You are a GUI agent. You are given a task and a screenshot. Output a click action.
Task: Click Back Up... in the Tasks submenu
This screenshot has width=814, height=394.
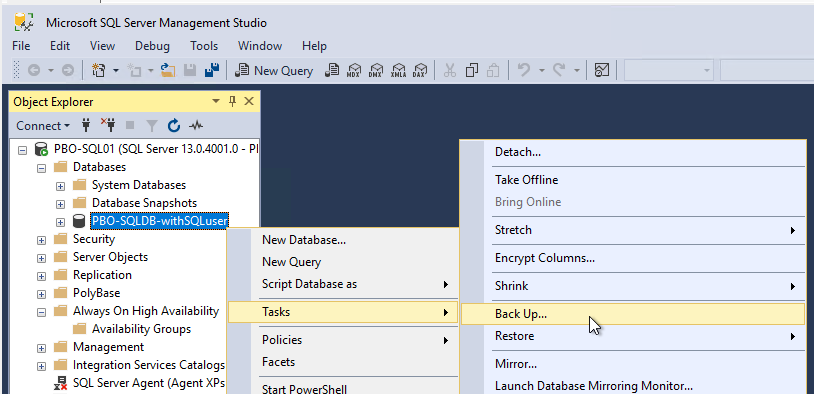tap(633, 314)
